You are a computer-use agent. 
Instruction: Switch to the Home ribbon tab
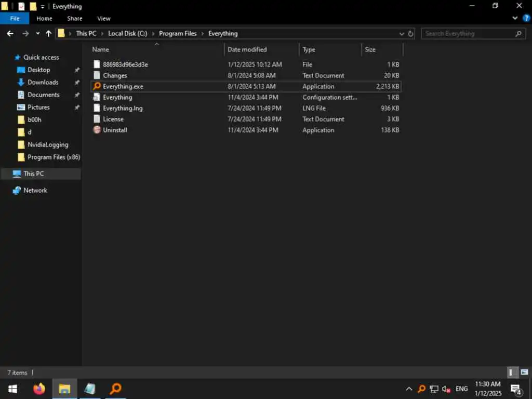pyautogui.click(x=45, y=19)
